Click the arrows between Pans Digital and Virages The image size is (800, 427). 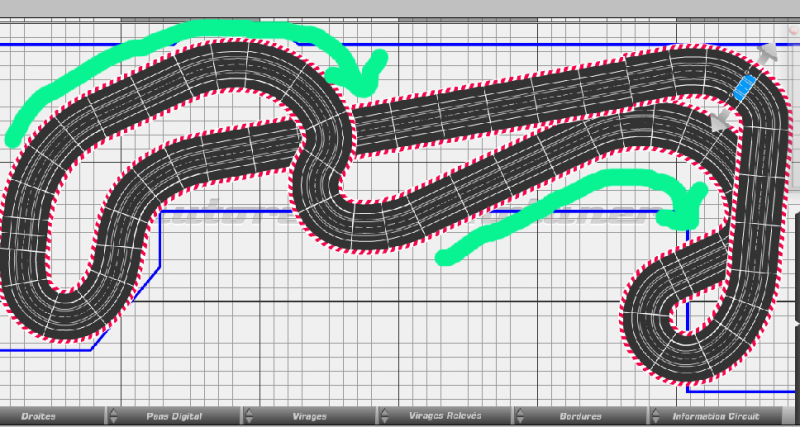pos(249,416)
